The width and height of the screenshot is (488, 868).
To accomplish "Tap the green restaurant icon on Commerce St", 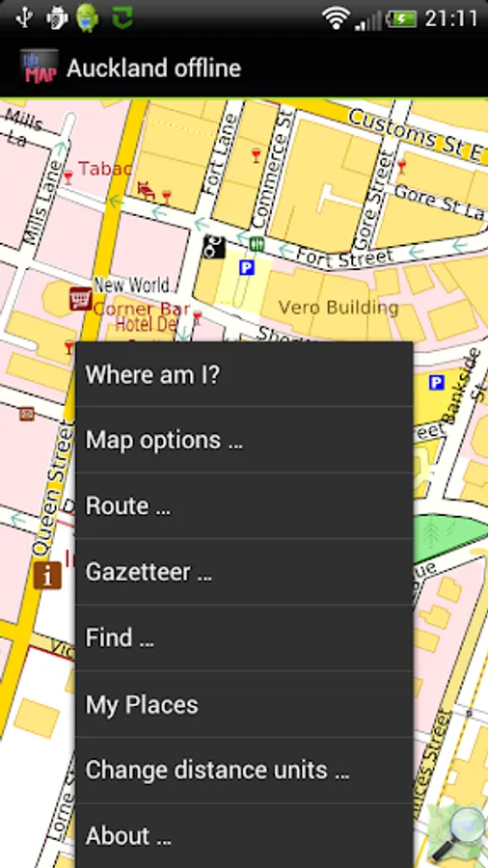I will (x=257, y=243).
